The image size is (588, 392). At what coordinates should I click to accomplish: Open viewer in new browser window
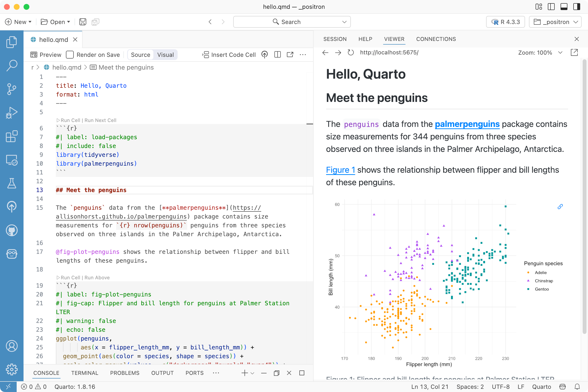tap(574, 52)
